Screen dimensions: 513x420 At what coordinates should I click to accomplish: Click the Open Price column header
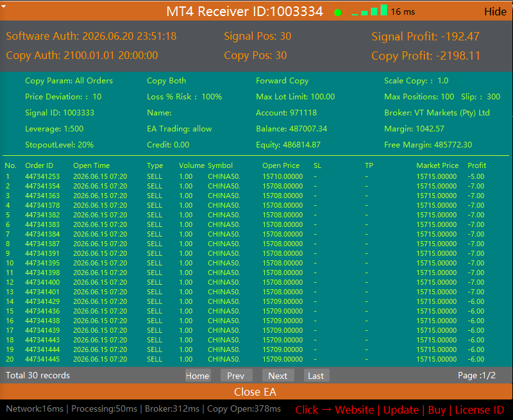click(281, 165)
